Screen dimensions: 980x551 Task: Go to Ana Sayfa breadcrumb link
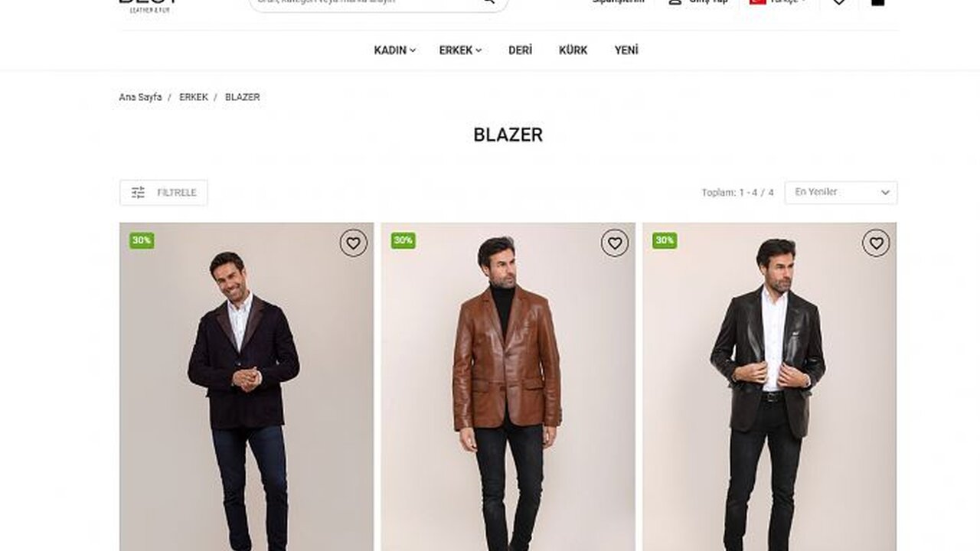tap(140, 97)
